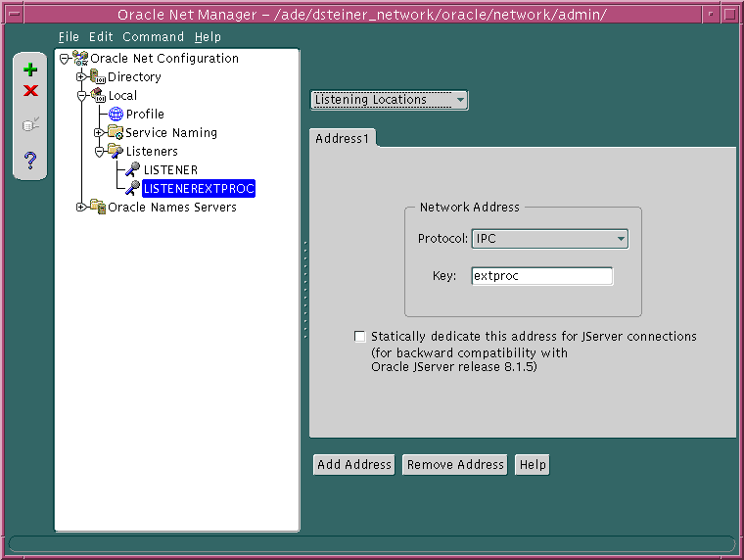Click the Listeners folder icon
The width and height of the screenshot is (744, 560).
pos(116,151)
